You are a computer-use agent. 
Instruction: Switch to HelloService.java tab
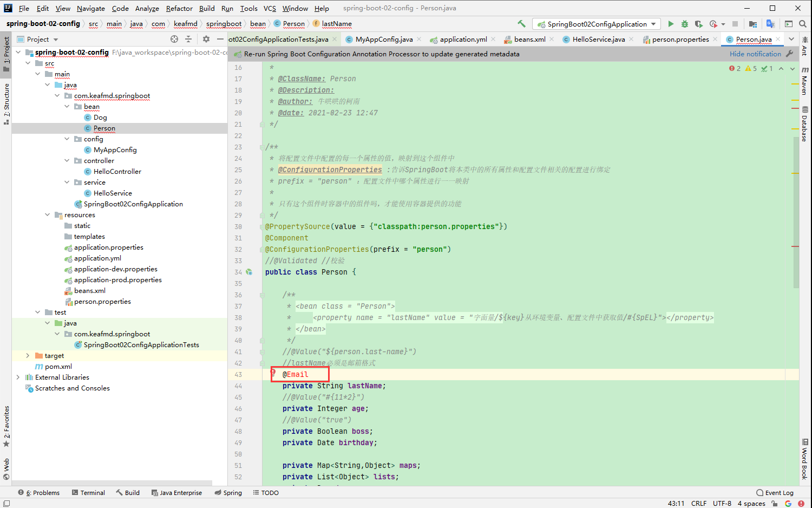coord(599,39)
